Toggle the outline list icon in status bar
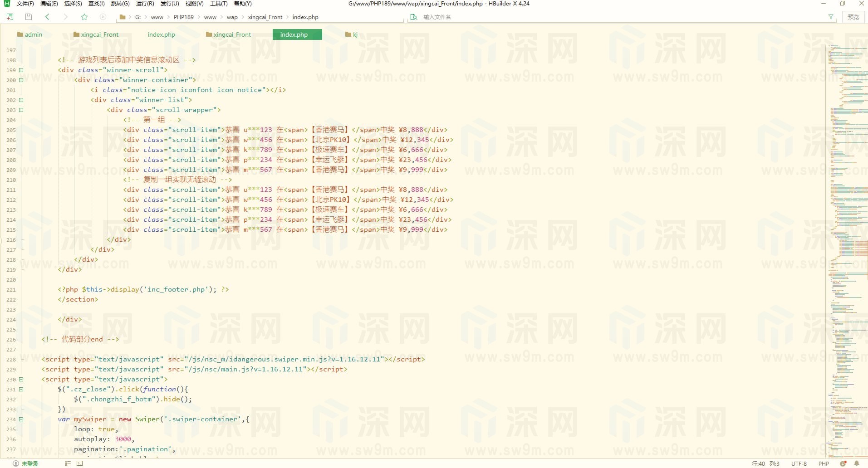 coord(68,463)
